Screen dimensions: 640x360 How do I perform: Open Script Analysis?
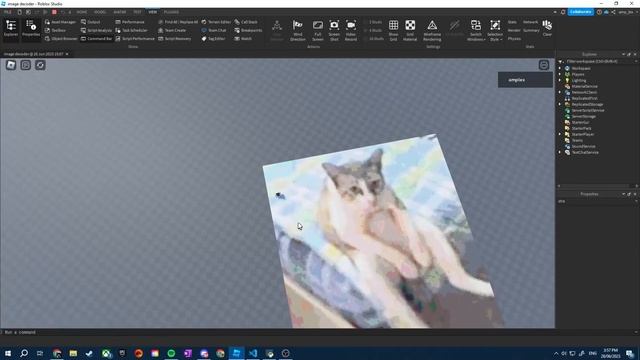click(96, 30)
